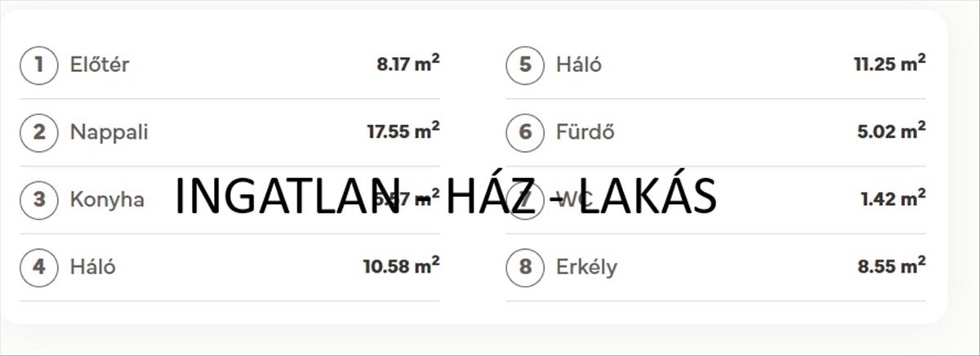Click the 8.17 m² area value

pos(408,64)
